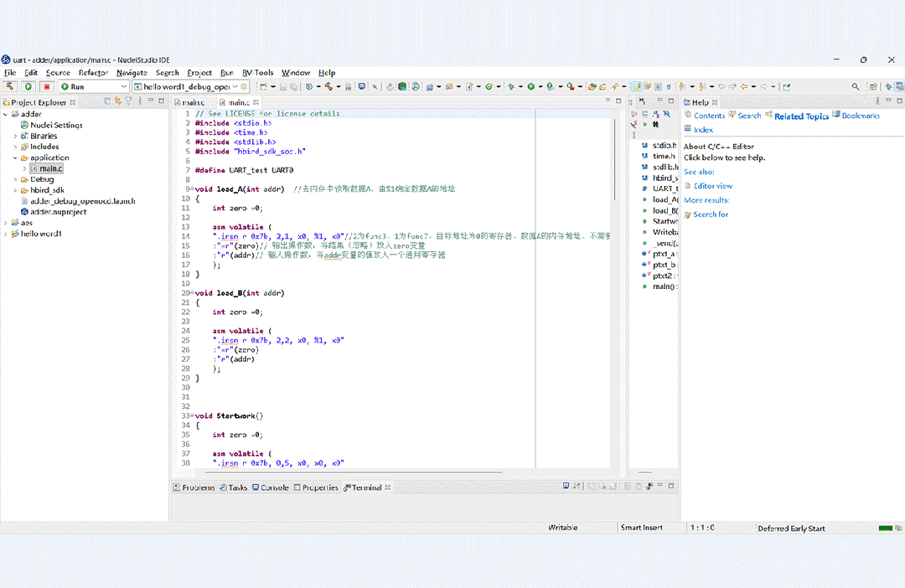This screenshot has width=905, height=588.
Task: Open the Run launch mode dropdown
Action: [123, 86]
